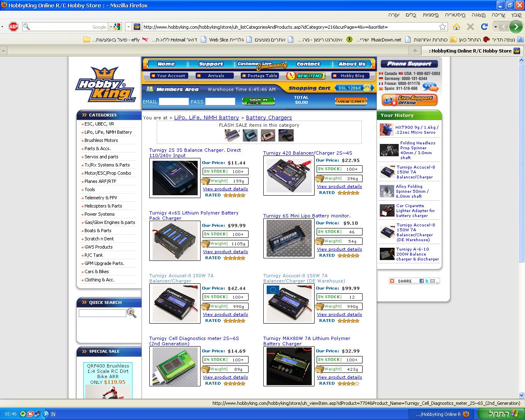525x420 pixels.
Task: Click the EMAIL input field
Action: click(173, 101)
